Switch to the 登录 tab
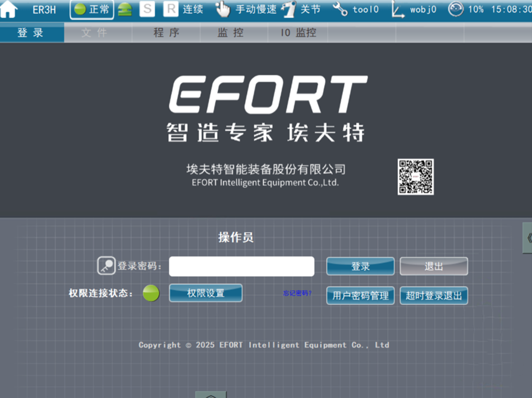 (x=32, y=32)
